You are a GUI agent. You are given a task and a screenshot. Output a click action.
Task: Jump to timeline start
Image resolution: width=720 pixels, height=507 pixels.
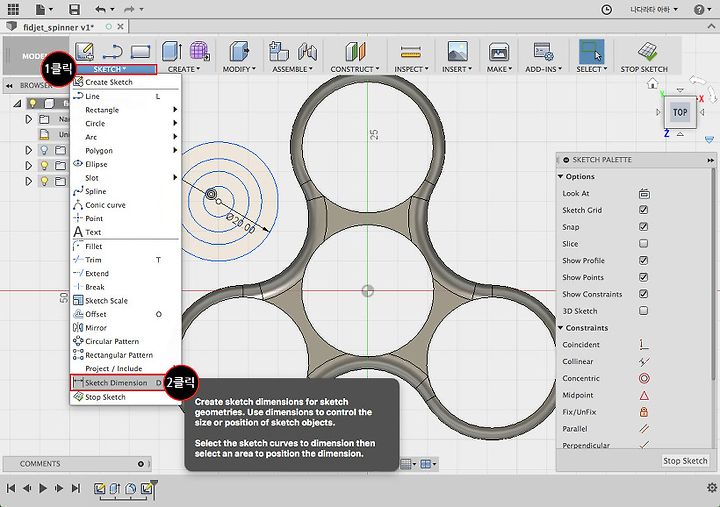click(11, 488)
